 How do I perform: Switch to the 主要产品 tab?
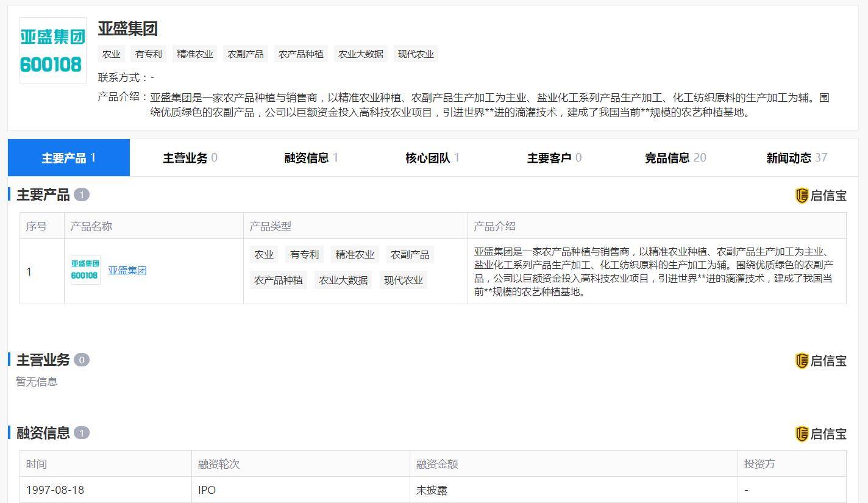point(69,158)
